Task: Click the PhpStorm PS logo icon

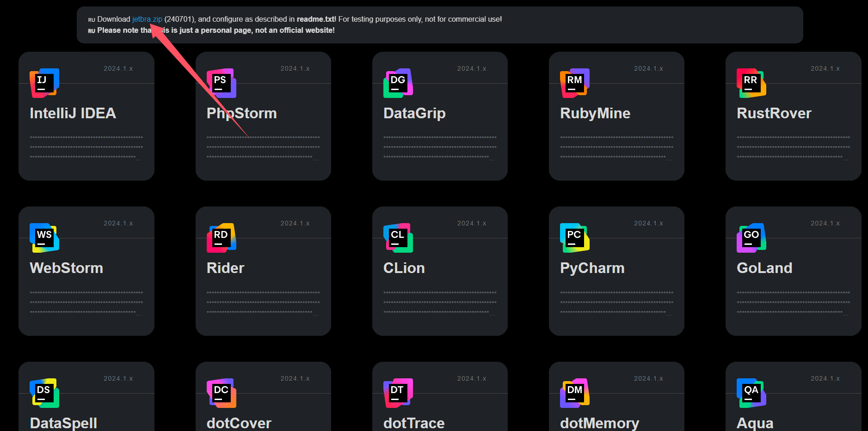Action: pos(222,83)
